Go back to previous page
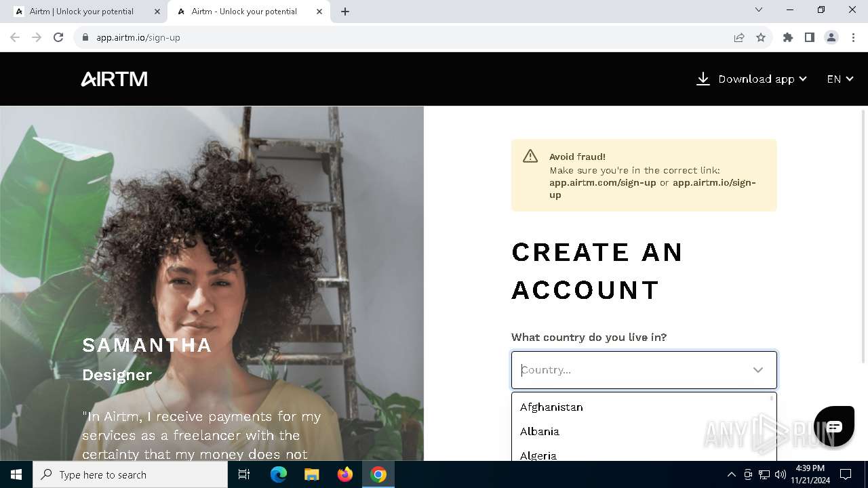Viewport: 868px width, 488px height. coord(15,37)
